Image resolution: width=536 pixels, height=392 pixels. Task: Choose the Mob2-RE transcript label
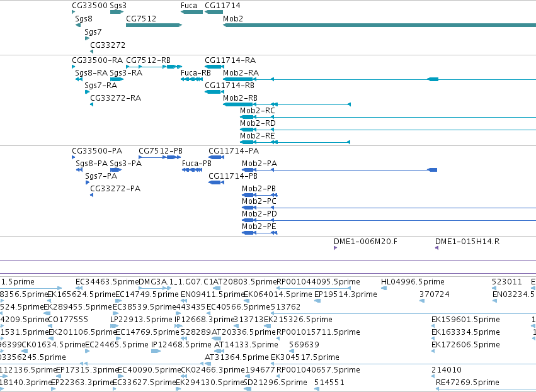click(x=258, y=135)
